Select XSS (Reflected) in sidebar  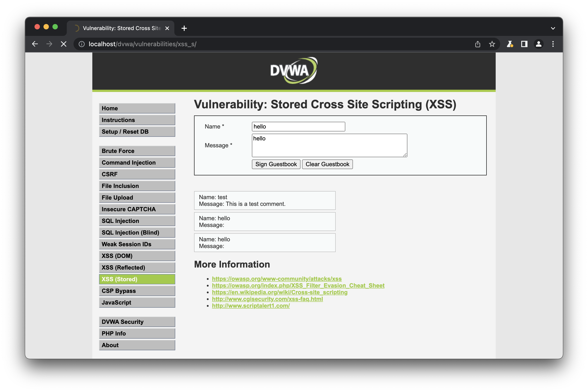[x=137, y=267]
